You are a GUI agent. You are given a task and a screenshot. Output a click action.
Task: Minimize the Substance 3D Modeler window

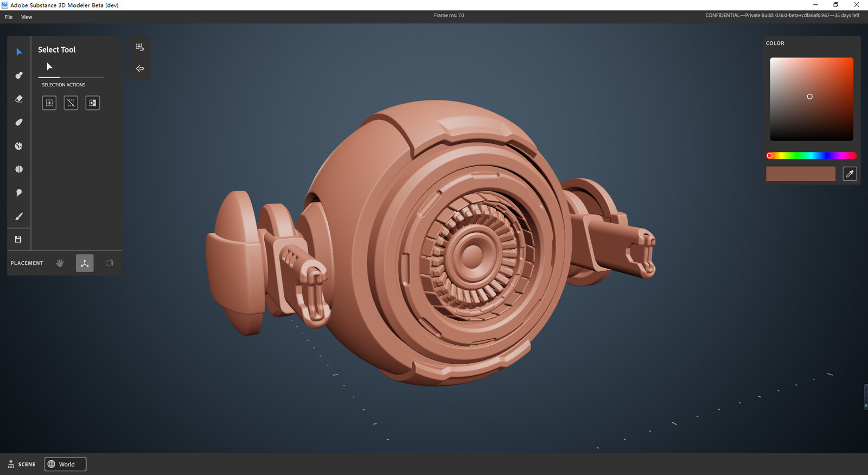[x=815, y=5]
